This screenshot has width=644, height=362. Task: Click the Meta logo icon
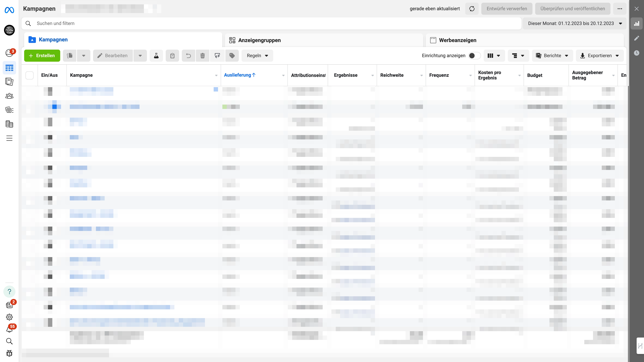(x=9, y=10)
